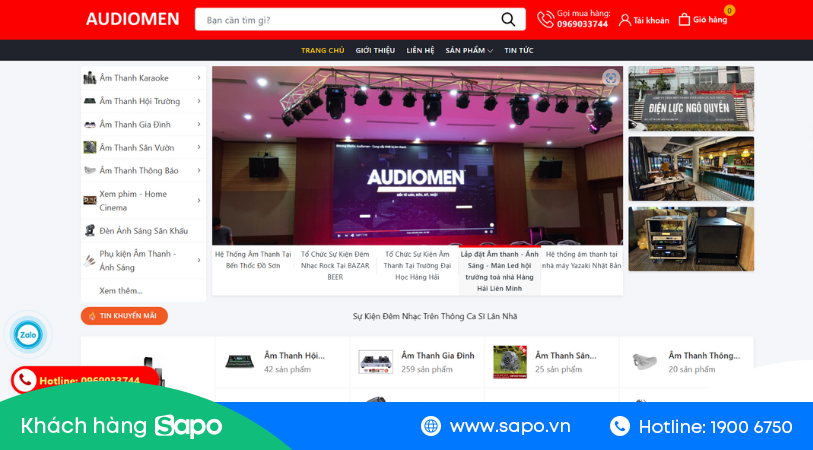Click the Giỏ hàng text link
Image resolution: width=813 pixels, height=450 pixels.
click(710, 20)
